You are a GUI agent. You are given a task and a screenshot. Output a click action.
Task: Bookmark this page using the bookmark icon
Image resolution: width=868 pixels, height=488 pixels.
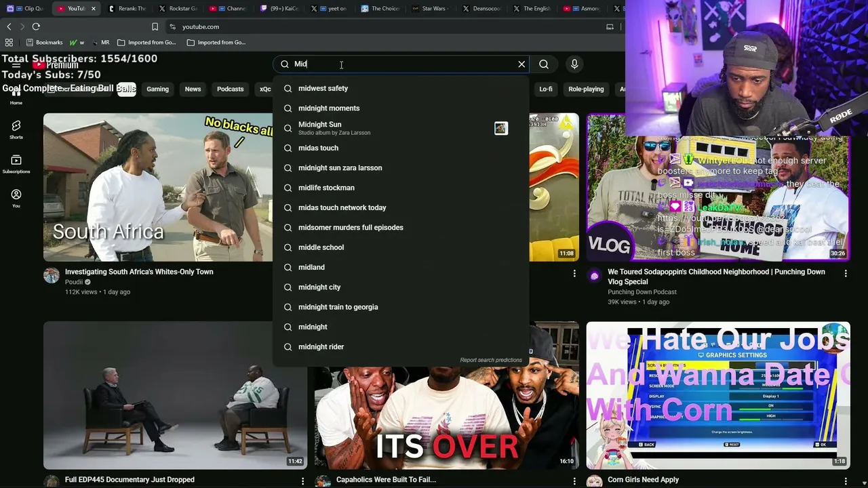click(x=155, y=26)
